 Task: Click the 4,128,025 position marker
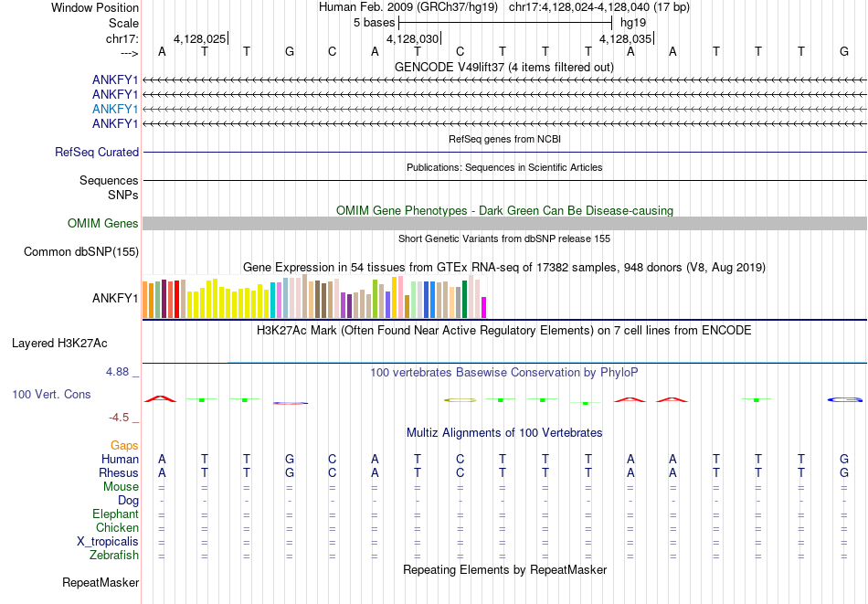pos(200,38)
